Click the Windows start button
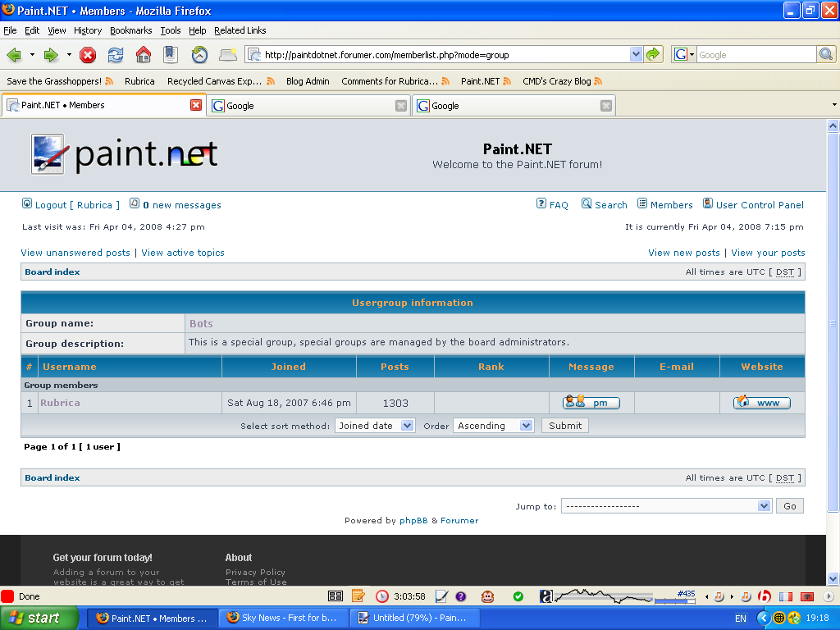Screen dimensions: 840x630 coord(39,618)
